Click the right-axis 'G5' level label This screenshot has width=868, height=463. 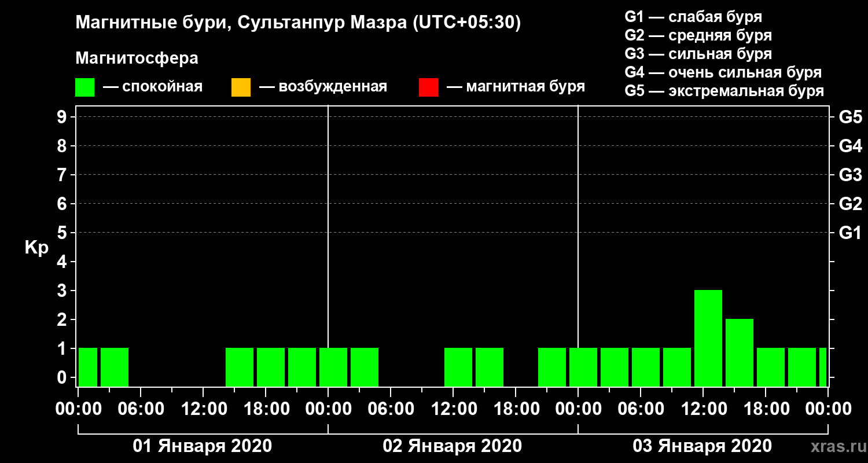point(850,117)
